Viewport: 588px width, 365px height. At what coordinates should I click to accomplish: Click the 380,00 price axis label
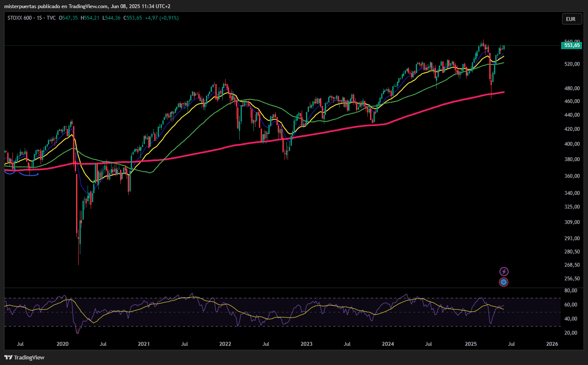point(572,159)
